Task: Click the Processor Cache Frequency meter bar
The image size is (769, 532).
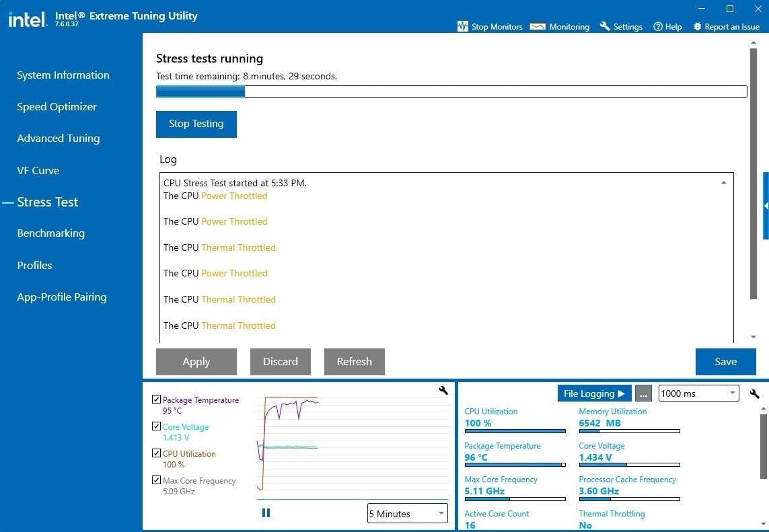Action: point(630,499)
